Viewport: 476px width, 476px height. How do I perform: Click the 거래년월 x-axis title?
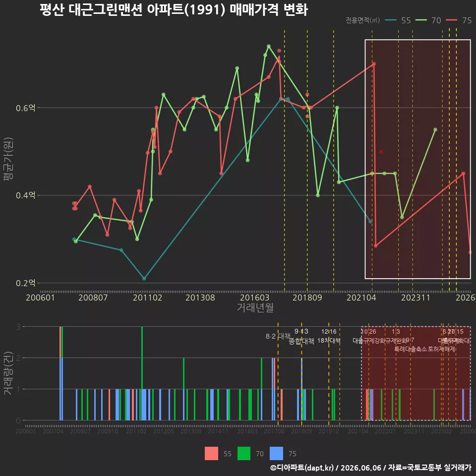[255, 307]
